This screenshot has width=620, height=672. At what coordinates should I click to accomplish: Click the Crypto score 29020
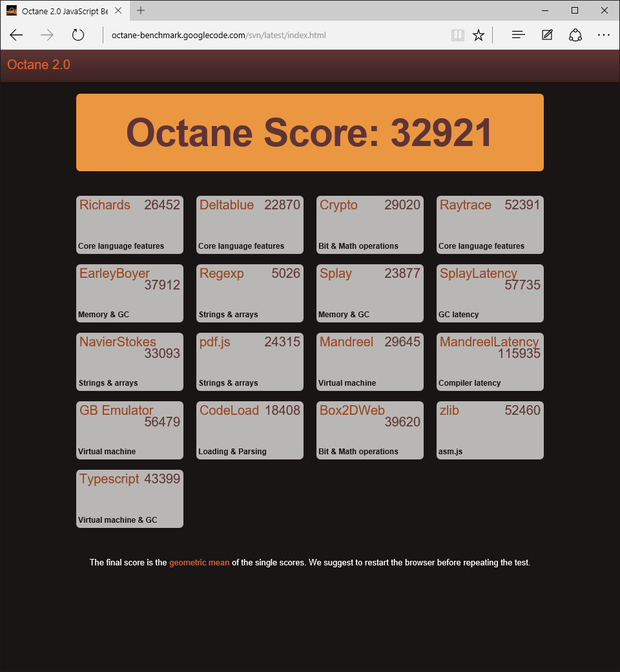402,205
